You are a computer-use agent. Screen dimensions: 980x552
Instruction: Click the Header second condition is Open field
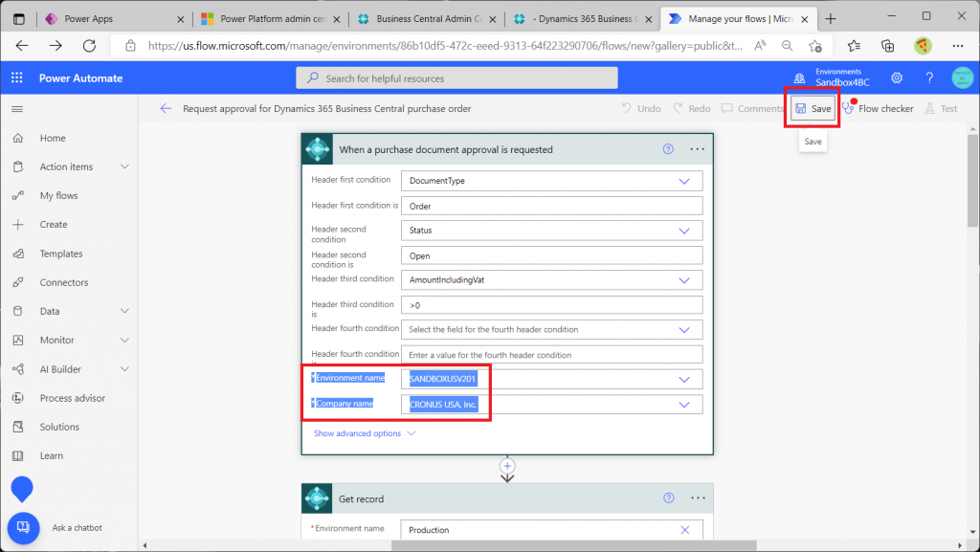(x=552, y=256)
